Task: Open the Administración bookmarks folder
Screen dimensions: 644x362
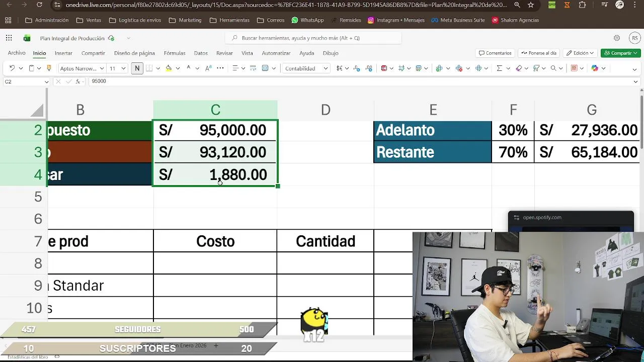Action: point(47,20)
